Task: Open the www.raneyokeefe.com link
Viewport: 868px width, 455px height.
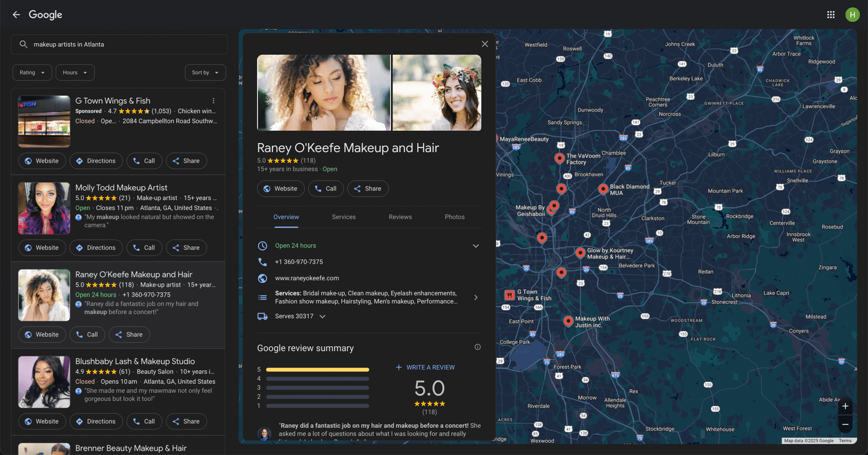Action: [x=307, y=278]
